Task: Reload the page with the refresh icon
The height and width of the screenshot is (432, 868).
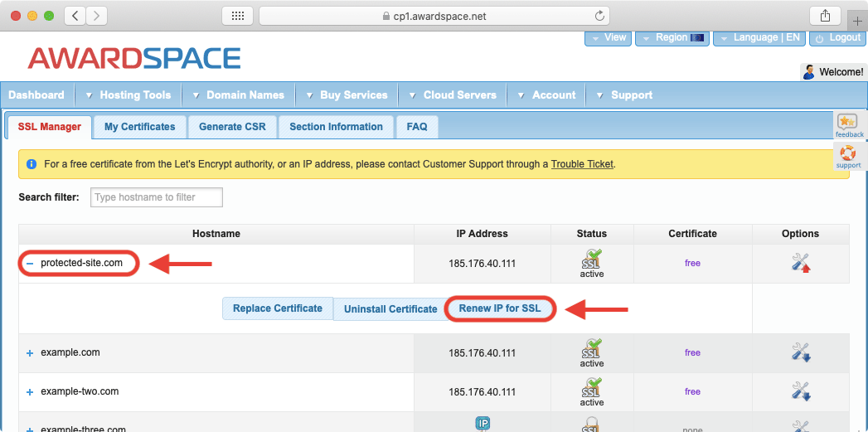Action: [599, 16]
